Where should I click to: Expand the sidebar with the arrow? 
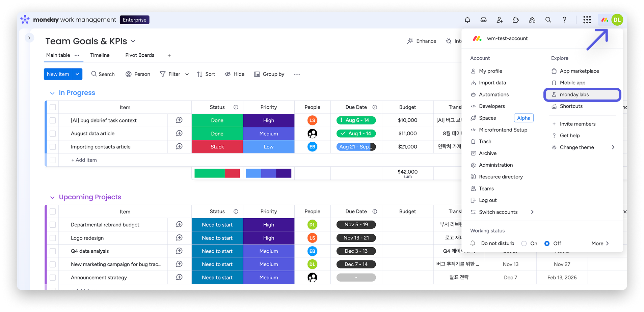(x=29, y=38)
